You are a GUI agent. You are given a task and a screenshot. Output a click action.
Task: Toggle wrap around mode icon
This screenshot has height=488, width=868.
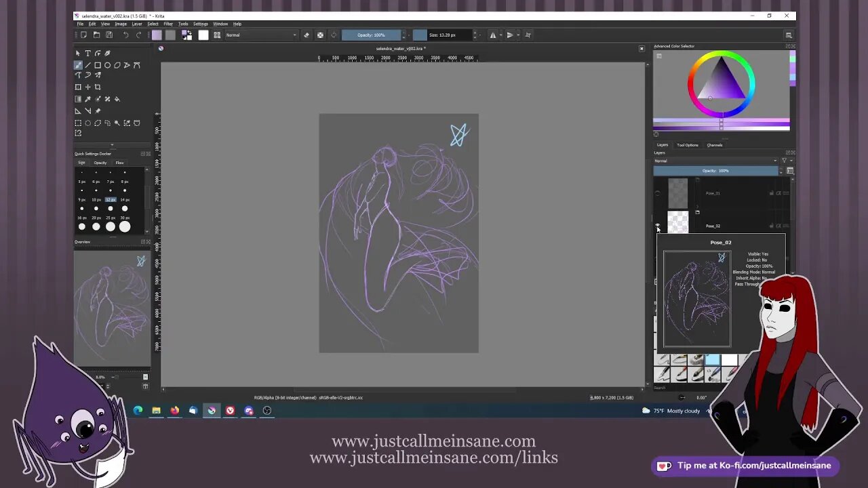[x=528, y=35]
